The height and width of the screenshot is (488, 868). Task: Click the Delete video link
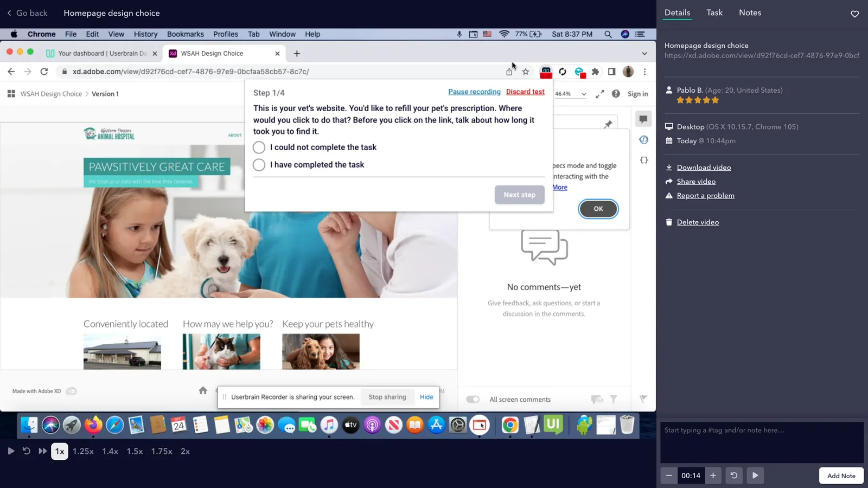698,222
